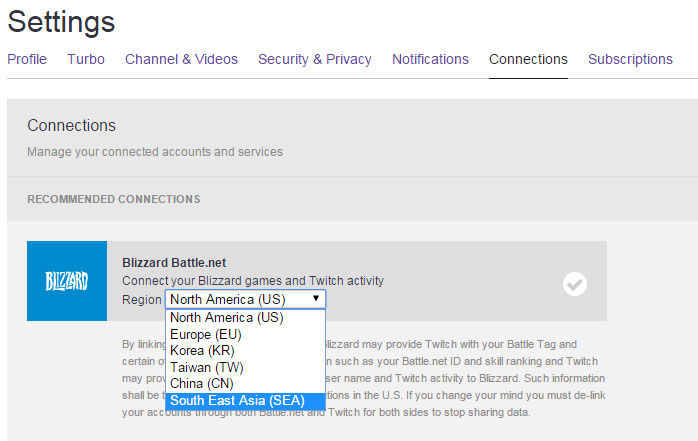Pick Korea (KR) region option
The image size is (698, 441).
(245, 351)
